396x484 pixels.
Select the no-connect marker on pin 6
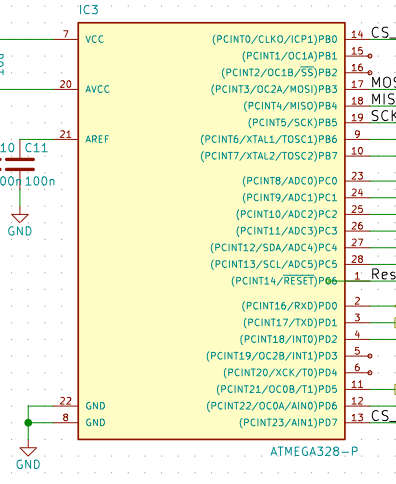[x=370, y=372]
